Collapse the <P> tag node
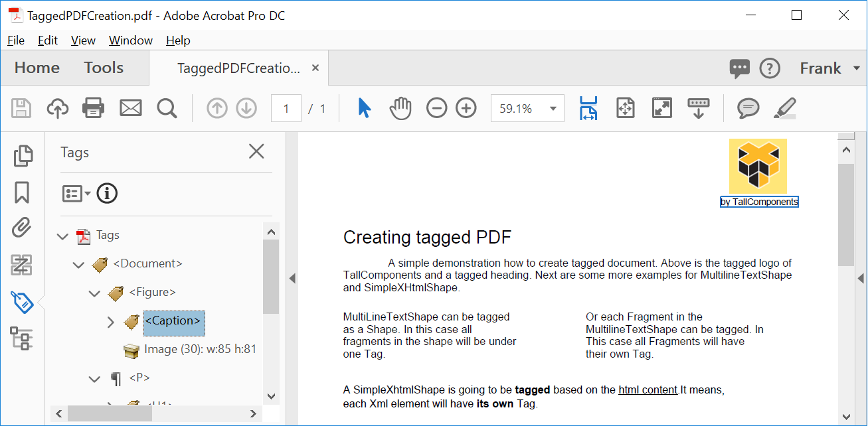The image size is (868, 426). click(x=95, y=379)
